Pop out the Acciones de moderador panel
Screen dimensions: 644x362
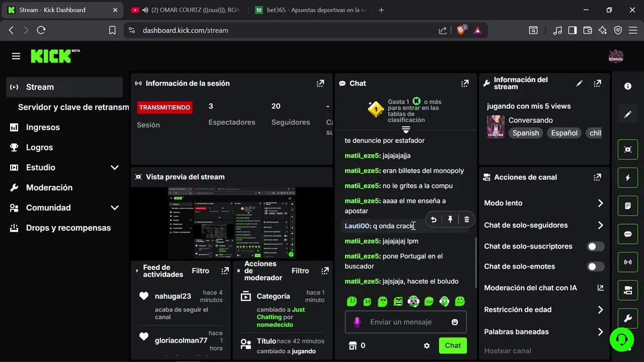[325, 271]
